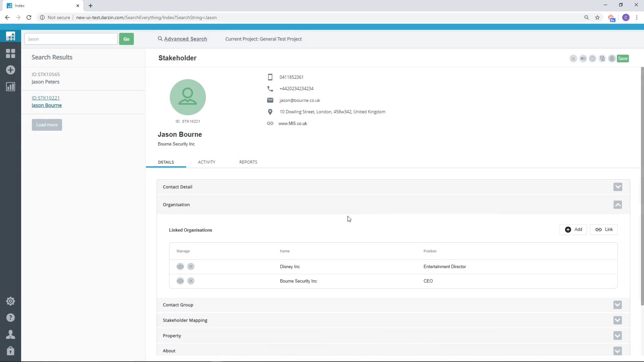Click the copy/move icon in Stakeholder toolbar
This screenshot has height=362, width=644.
click(x=602, y=59)
